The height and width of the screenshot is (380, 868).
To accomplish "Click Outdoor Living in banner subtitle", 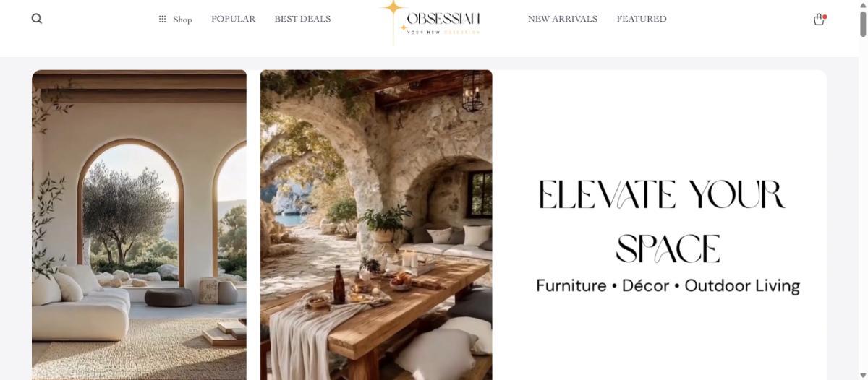I will point(742,286).
